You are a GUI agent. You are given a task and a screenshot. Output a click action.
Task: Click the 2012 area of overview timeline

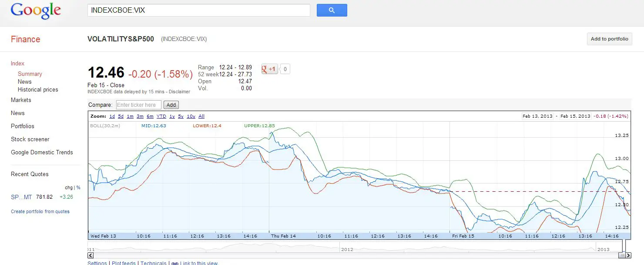point(347,249)
